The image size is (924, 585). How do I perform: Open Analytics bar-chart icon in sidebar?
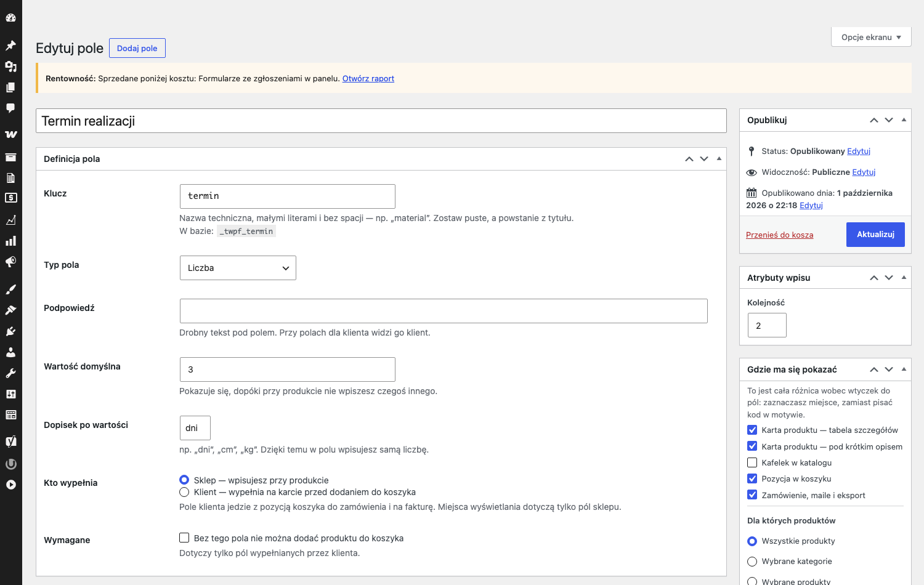pos(10,241)
